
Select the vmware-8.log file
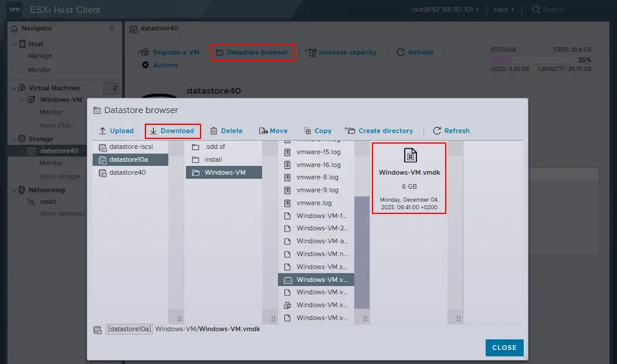click(x=316, y=177)
